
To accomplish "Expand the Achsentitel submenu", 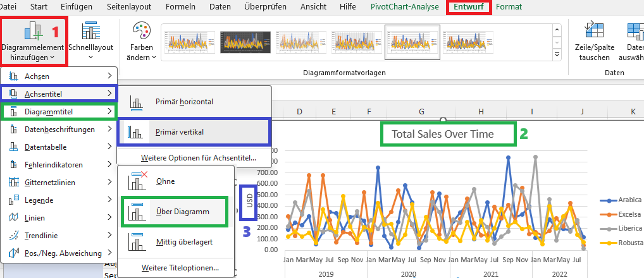I will 59,94.
